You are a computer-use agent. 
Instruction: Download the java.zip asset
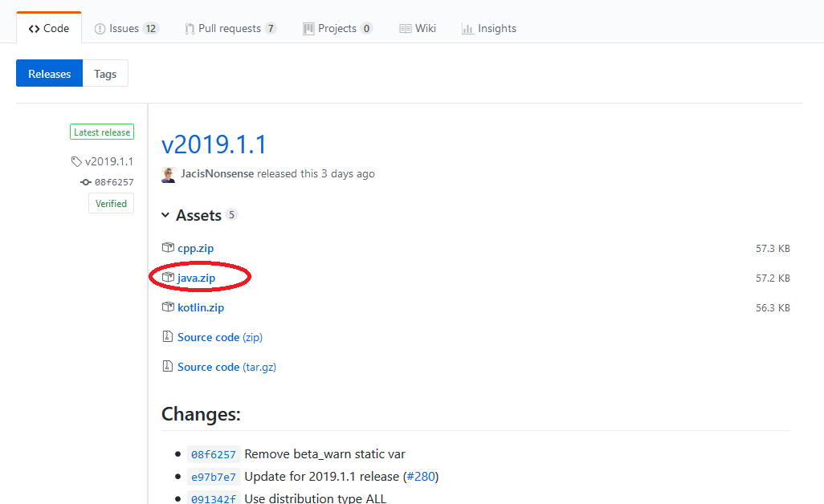point(196,278)
